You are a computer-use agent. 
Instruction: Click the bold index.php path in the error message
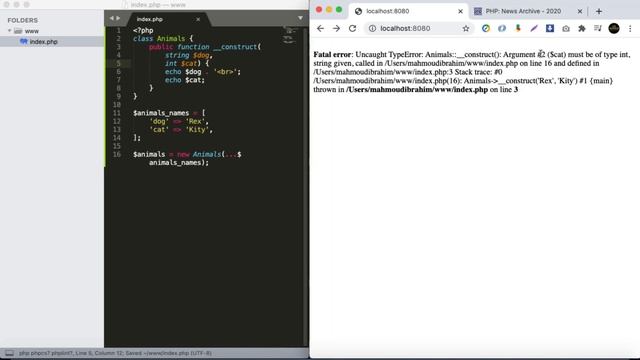point(417,89)
